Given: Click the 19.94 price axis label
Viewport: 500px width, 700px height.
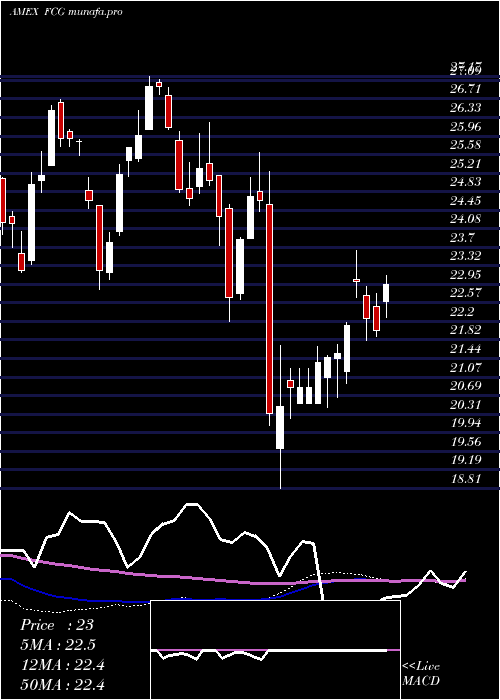Looking at the screenshot, I should click(x=465, y=423).
